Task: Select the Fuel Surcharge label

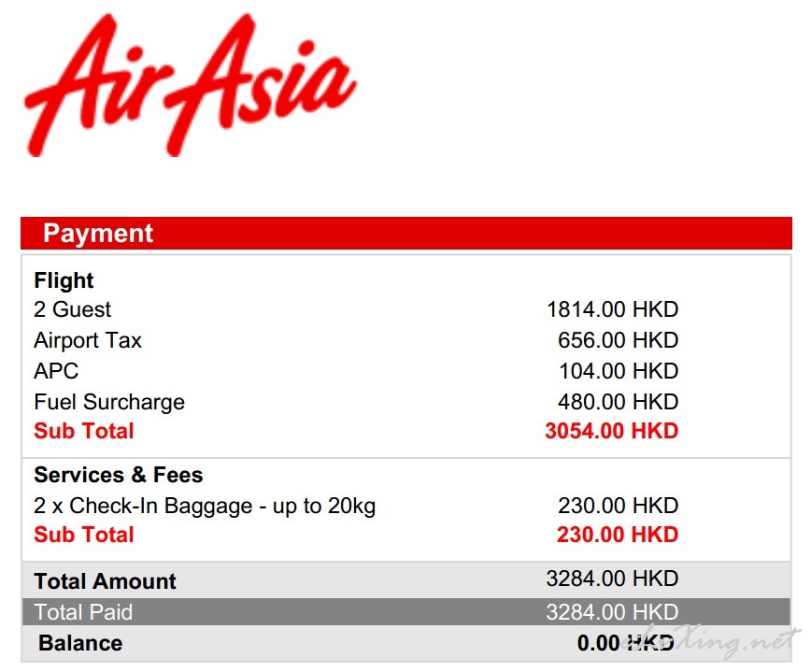Action: pyautogui.click(x=109, y=402)
